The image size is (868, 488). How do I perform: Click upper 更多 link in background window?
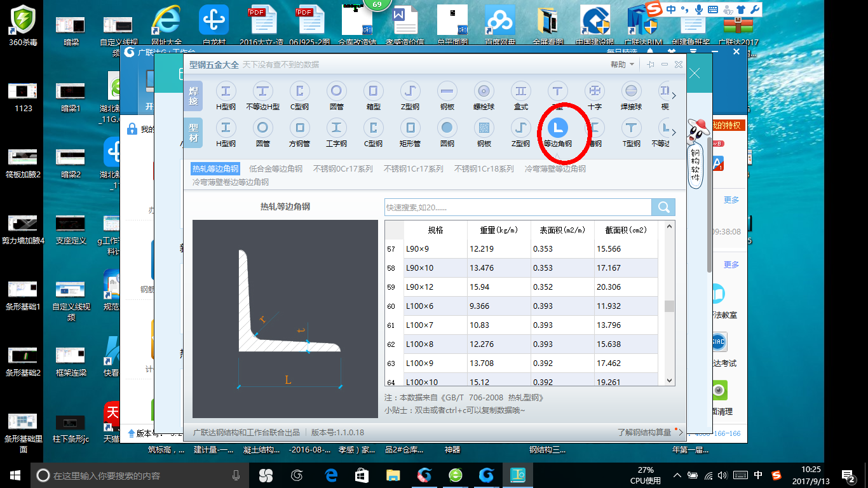coord(731,200)
